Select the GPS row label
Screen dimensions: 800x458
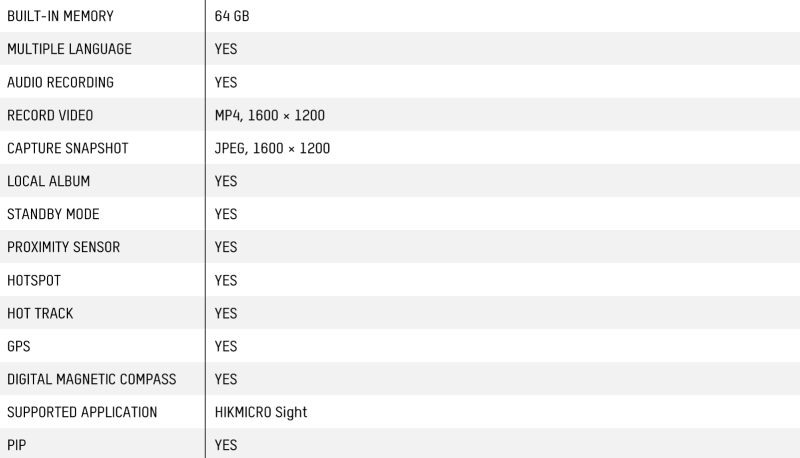19,346
